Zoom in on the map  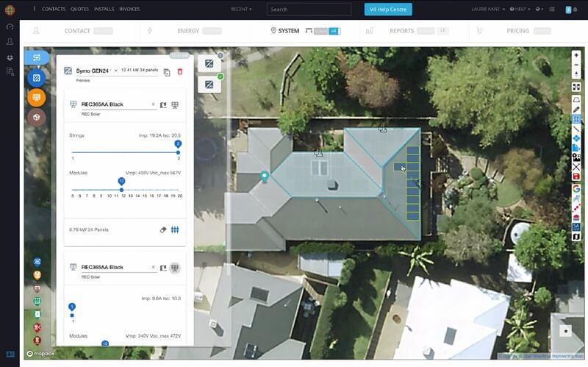[576, 55]
